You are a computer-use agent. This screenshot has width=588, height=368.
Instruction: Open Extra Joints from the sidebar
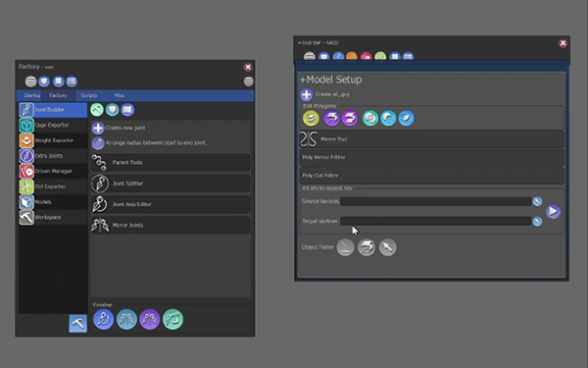[x=53, y=156]
